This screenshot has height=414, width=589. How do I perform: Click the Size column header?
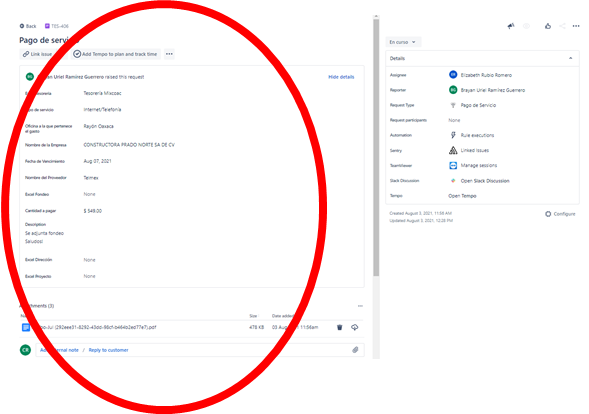tap(254, 316)
